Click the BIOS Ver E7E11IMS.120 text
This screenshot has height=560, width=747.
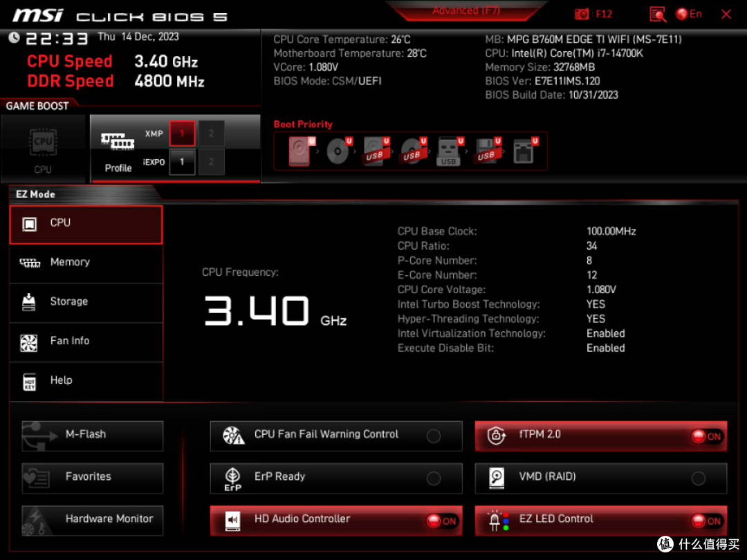[542, 81]
